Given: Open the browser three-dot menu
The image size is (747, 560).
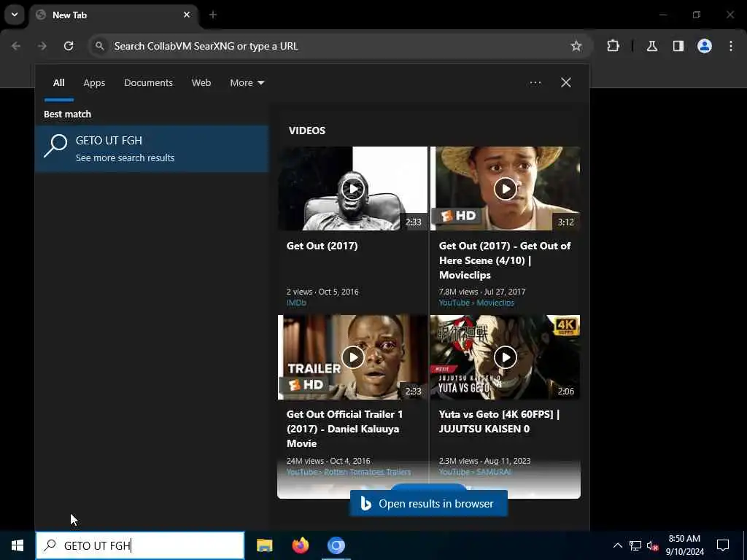Looking at the screenshot, I should pyautogui.click(x=731, y=46).
